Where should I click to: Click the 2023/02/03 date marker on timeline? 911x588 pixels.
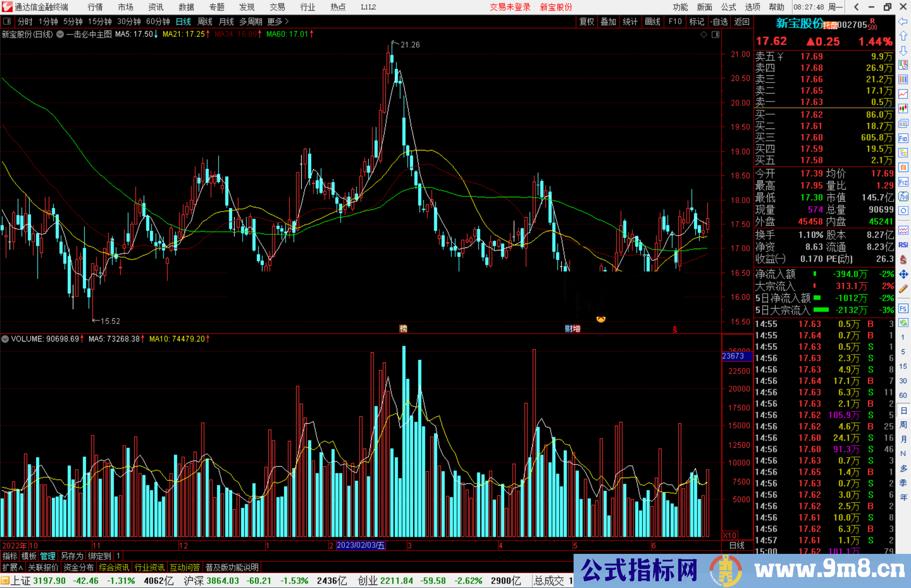361,545
